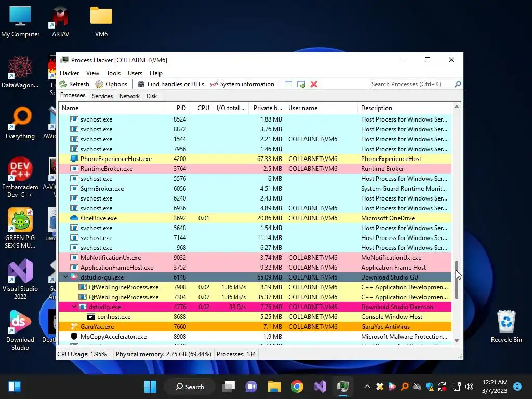Image resolution: width=532 pixels, height=399 pixels.
Task: Open System information graph window
Action: point(242,84)
